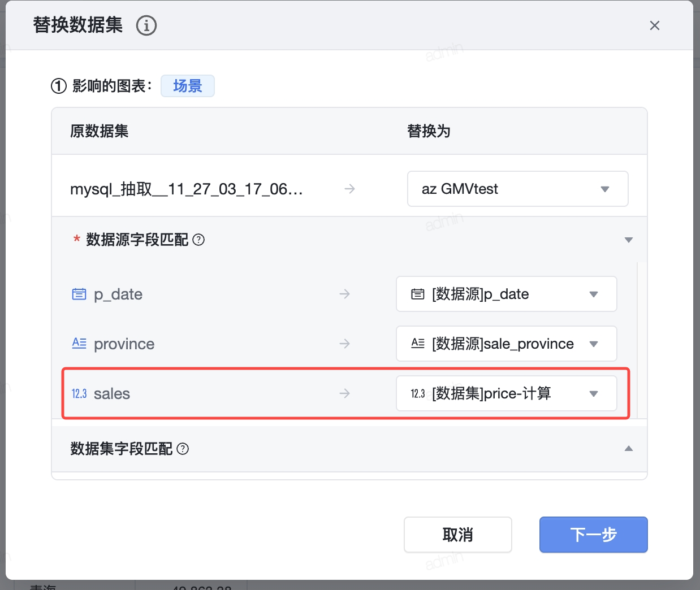Click the info icon beside 替换数据集 title
Viewport: 700px width, 590px height.
tap(146, 25)
